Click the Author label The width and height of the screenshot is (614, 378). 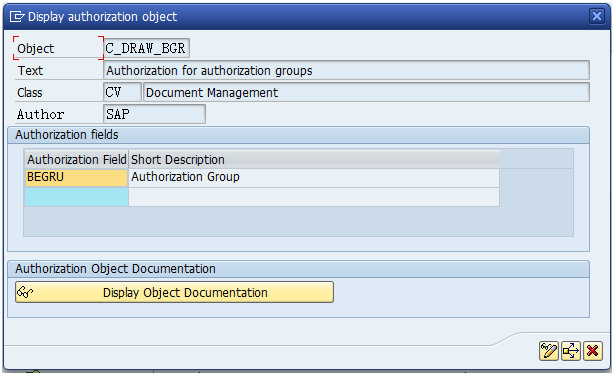click(x=40, y=114)
